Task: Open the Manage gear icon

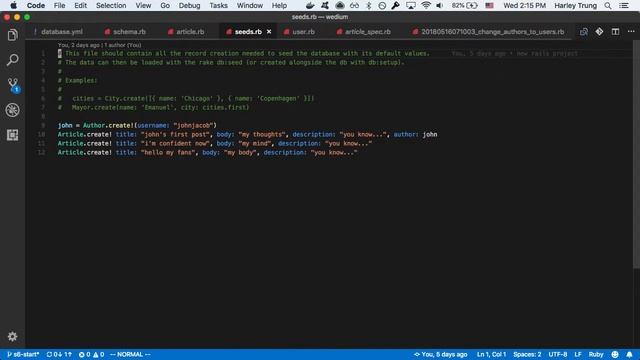Action: 13,336
